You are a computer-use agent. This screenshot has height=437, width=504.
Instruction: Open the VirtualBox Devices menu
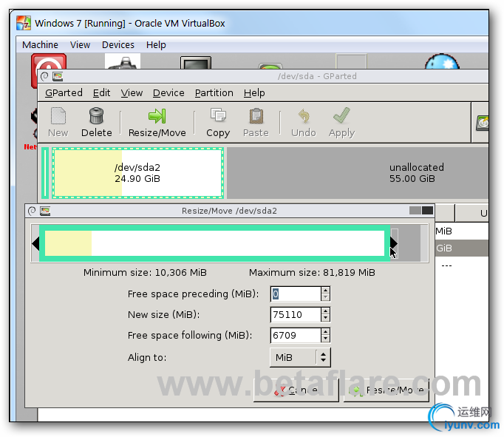pyautogui.click(x=118, y=44)
